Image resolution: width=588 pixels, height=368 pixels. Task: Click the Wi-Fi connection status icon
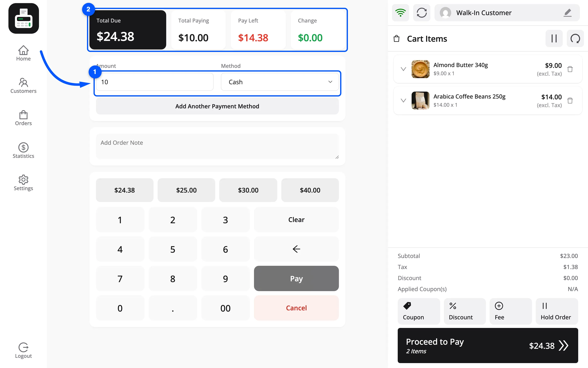[x=400, y=13]
